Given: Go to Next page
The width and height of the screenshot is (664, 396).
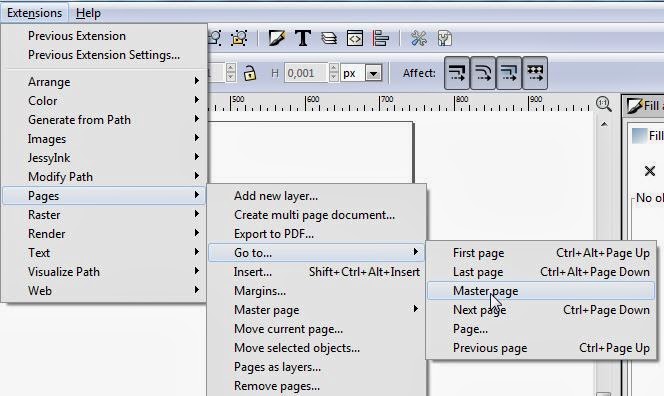Looking at the screenshot, I should [541, 310].
